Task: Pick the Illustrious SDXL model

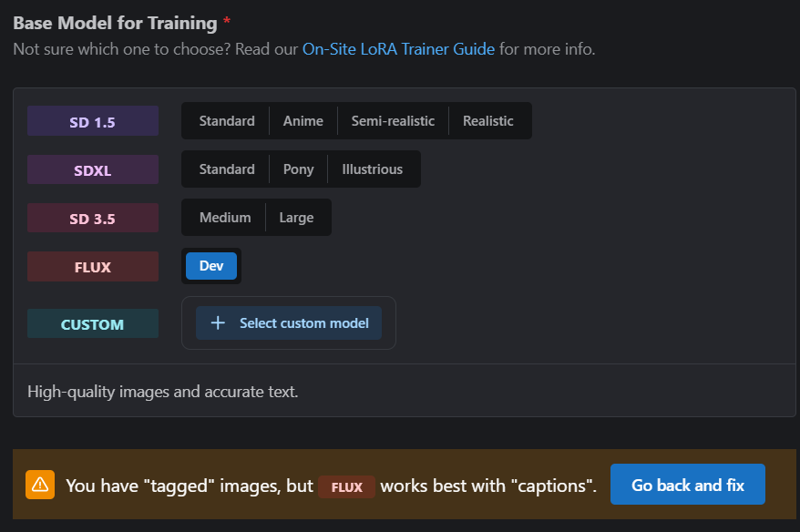Action: click(x=372, y=169)
